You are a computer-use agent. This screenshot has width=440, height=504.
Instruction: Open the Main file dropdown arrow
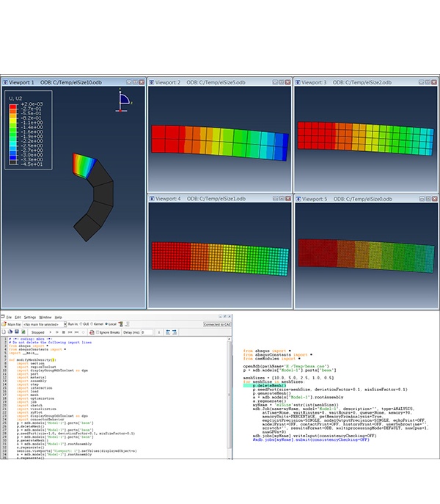point(65,324)
